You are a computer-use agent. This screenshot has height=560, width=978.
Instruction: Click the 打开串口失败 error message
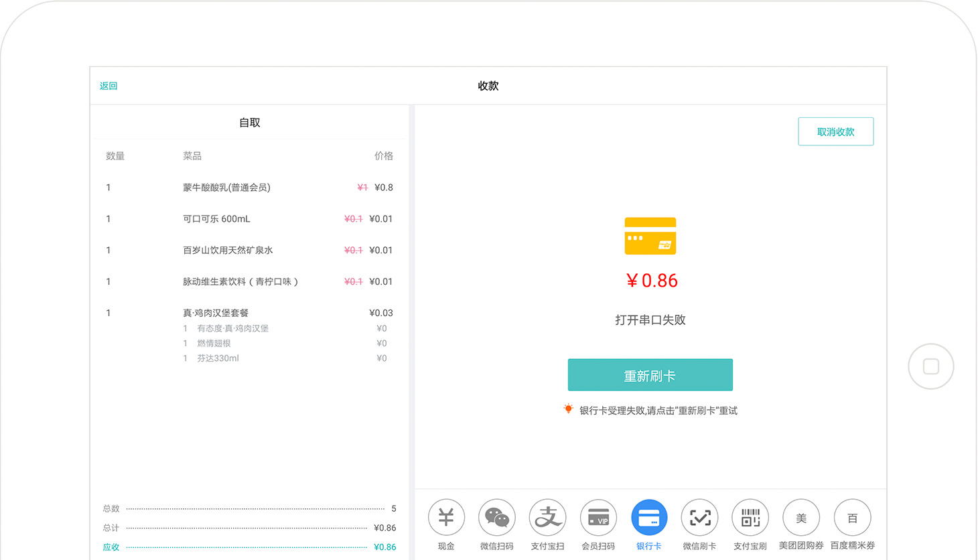point(650,320)
